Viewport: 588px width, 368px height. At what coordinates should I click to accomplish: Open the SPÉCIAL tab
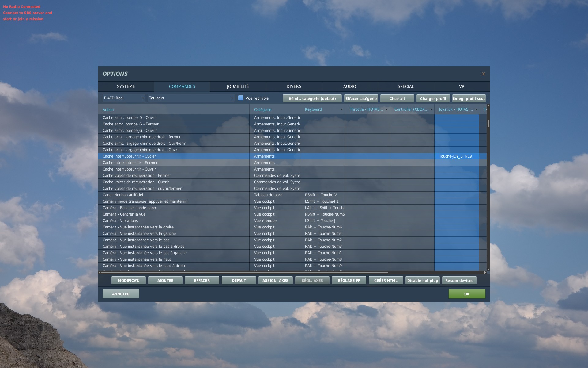[406, 86]
